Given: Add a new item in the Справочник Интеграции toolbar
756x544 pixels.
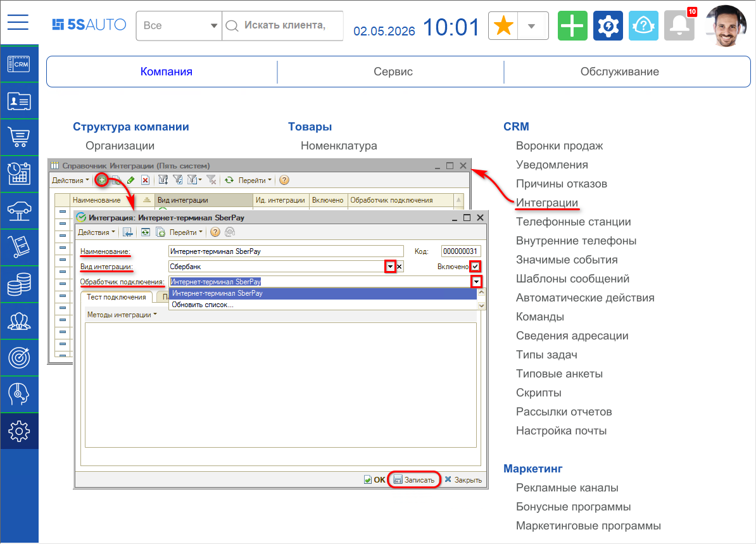Looking at the screenshot, I should 102,180.
